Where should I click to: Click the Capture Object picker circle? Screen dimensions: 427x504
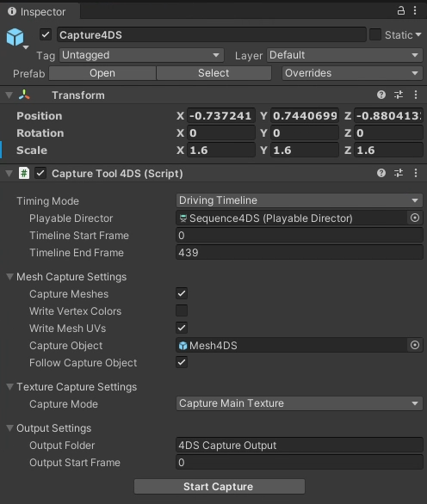[415, 345]
